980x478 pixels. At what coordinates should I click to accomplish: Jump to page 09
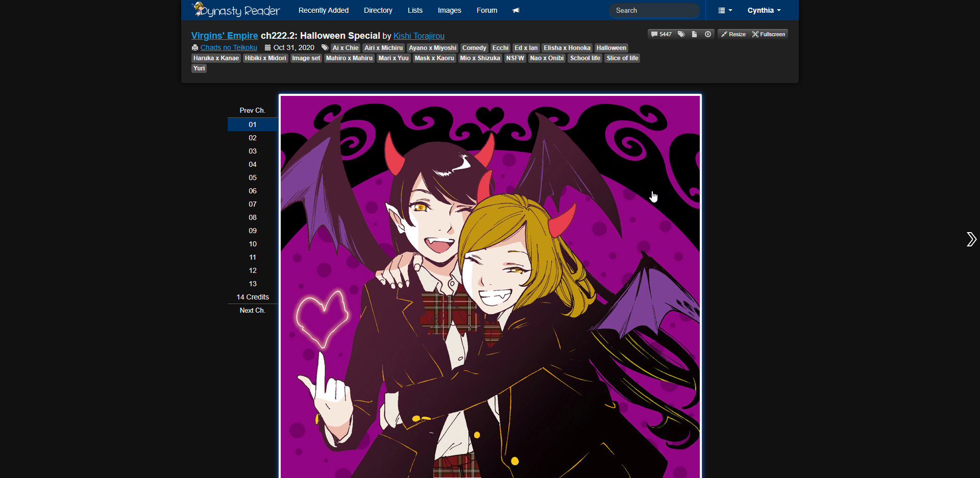pos(253,231)
